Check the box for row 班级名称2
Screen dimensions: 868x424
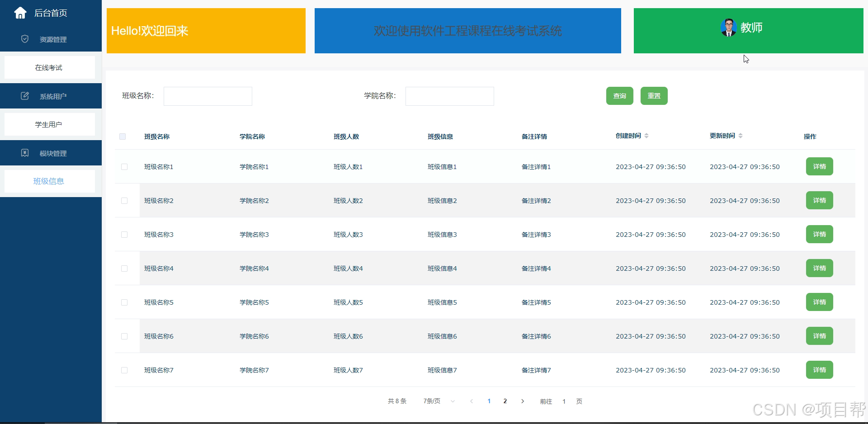tap(124, 201)
